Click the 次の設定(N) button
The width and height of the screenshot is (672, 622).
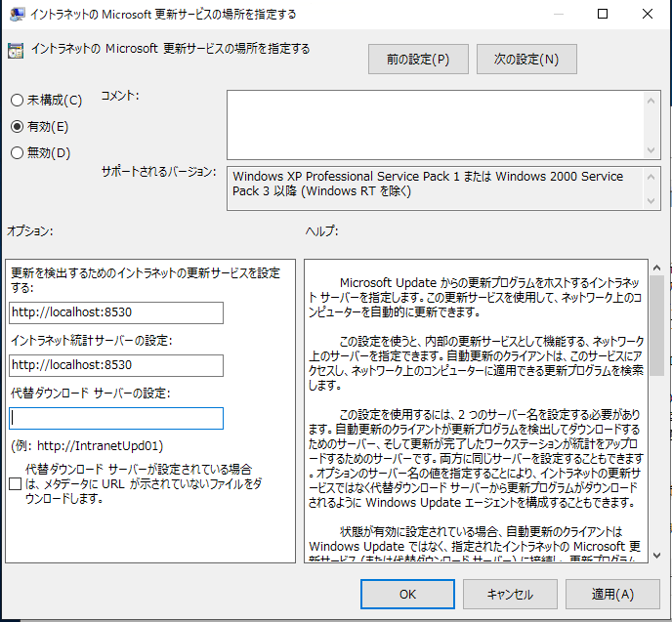pyautogui.click(x=526, y=60)
